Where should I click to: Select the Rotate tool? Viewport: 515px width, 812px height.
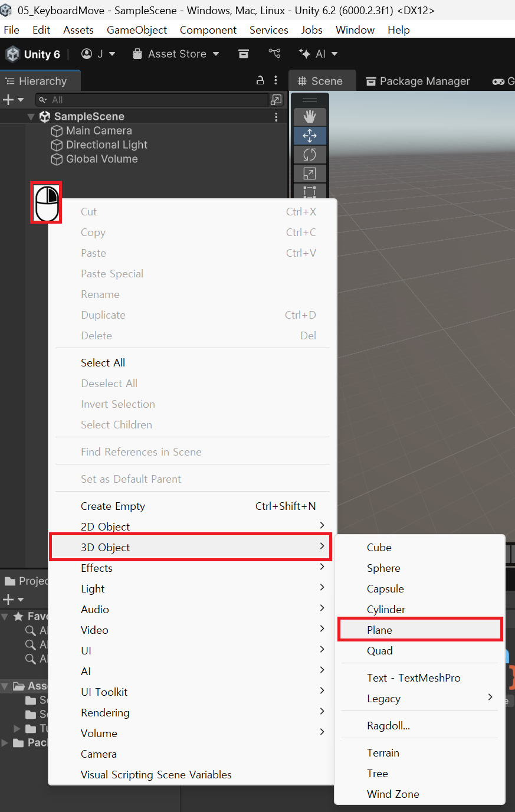pos(310,155)
